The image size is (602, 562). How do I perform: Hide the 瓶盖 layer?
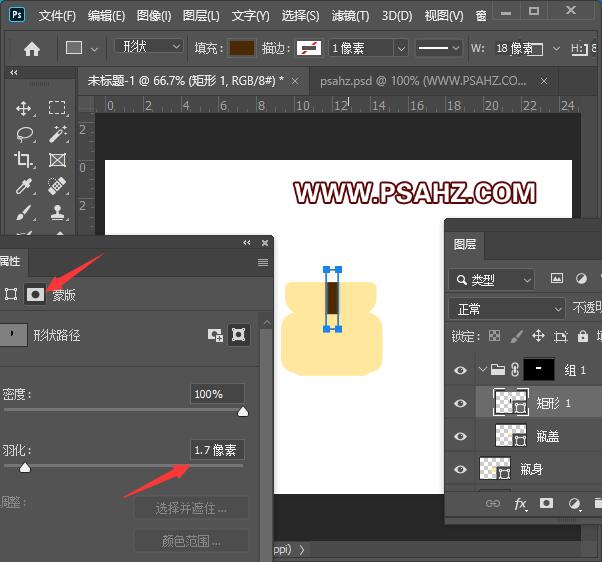tap(460, 436)
